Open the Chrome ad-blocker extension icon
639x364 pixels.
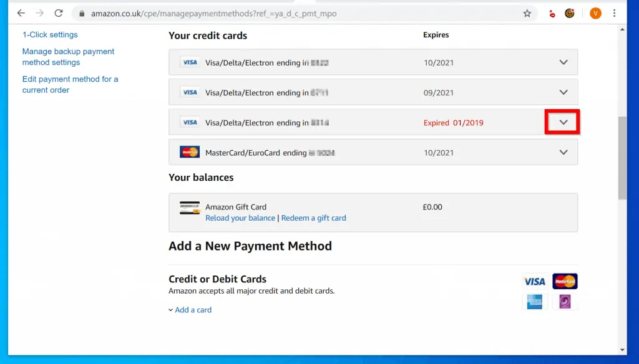pos(552,12)
